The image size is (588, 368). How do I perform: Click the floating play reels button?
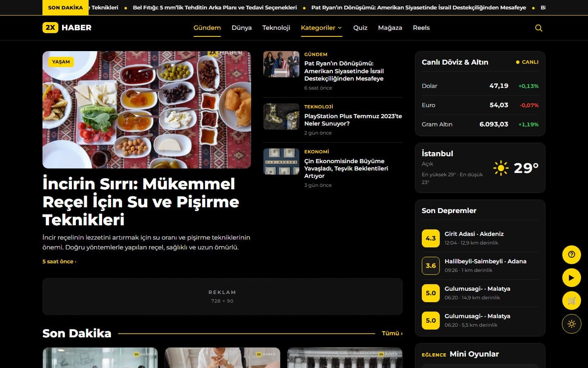tap(572, 278)
